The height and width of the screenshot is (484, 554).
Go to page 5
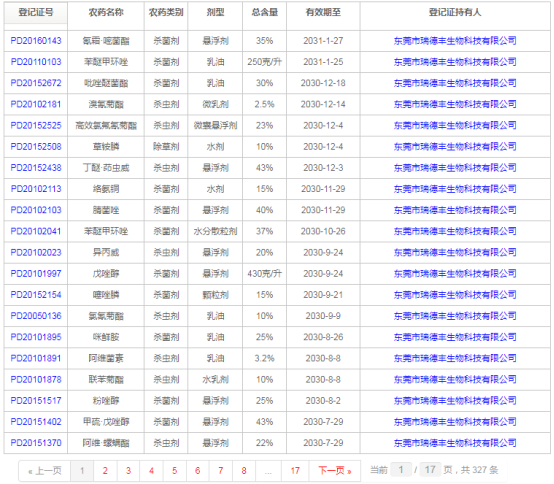click(x=174, y=471)
